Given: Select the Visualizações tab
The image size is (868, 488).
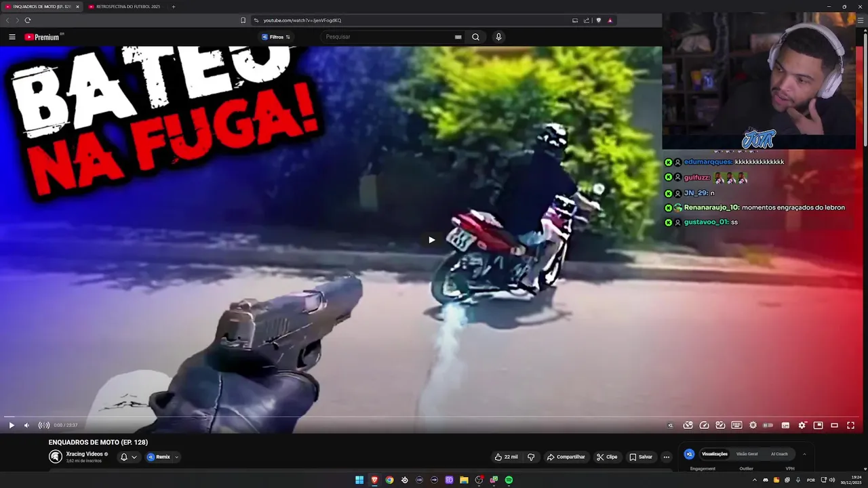Looking at the screenshot, I should click(715, 454).
